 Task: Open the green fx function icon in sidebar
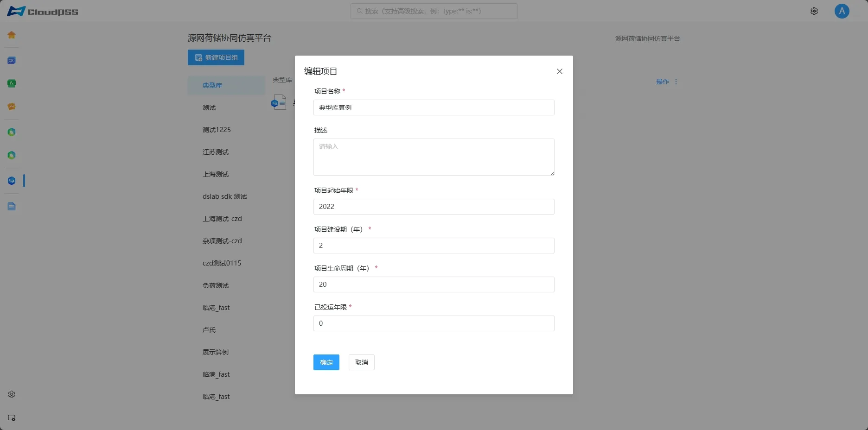pyautogui.click(x=12, y=83)
